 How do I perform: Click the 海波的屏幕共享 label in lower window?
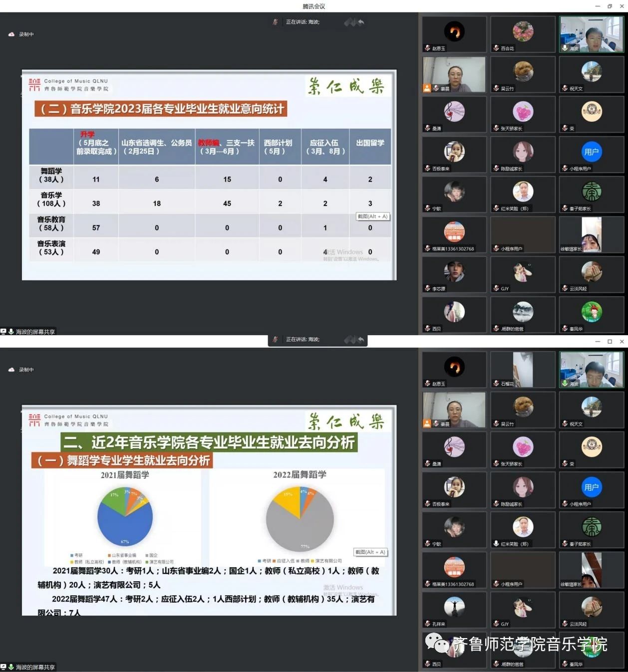tap(35, 667)
